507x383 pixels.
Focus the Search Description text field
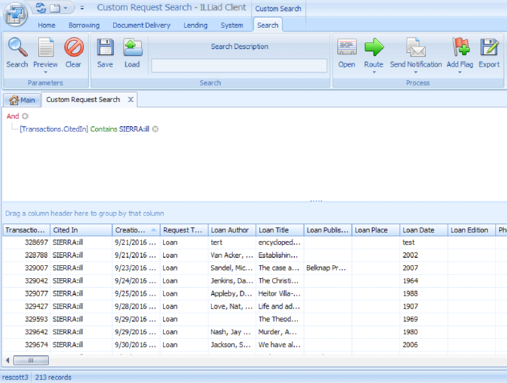(x=239, y=65)
